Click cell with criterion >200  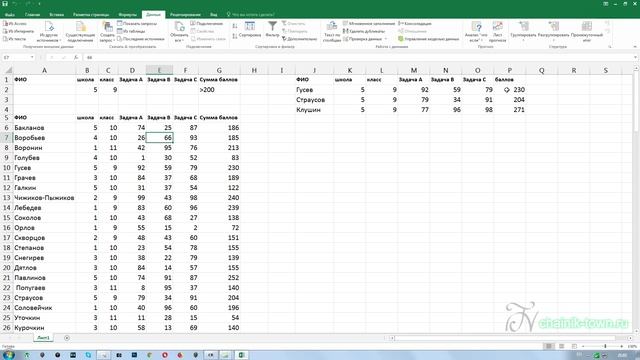[x=219, y=90]
